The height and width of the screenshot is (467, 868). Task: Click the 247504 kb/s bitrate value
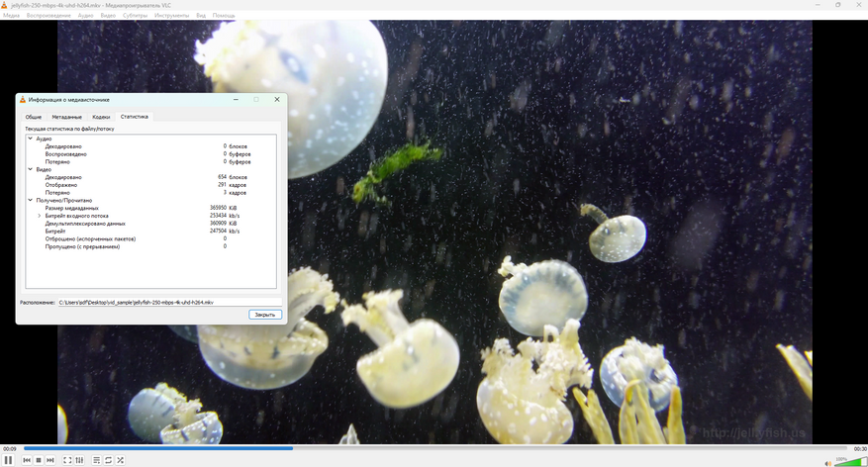(225, 232)
